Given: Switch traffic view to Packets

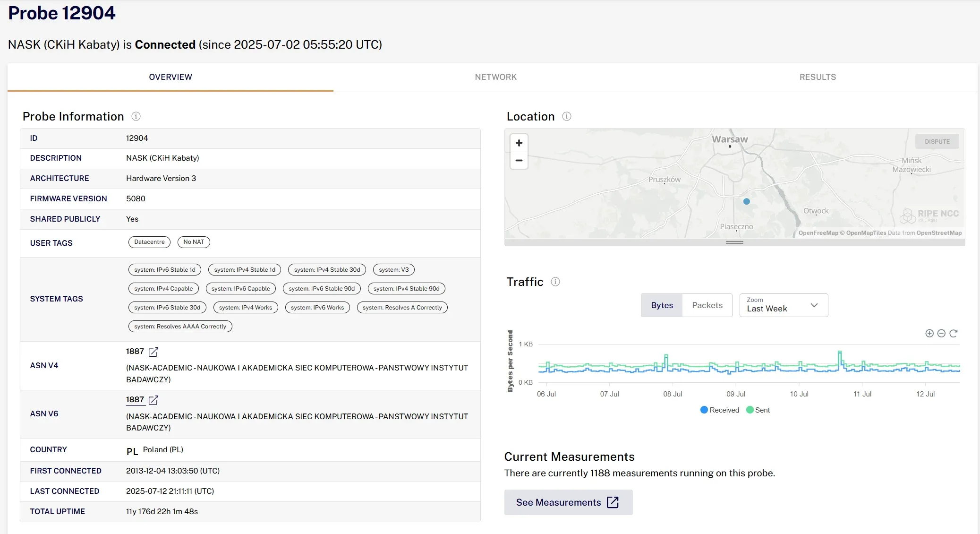Looking at the screenshot, I should click(x=707, y=305).
